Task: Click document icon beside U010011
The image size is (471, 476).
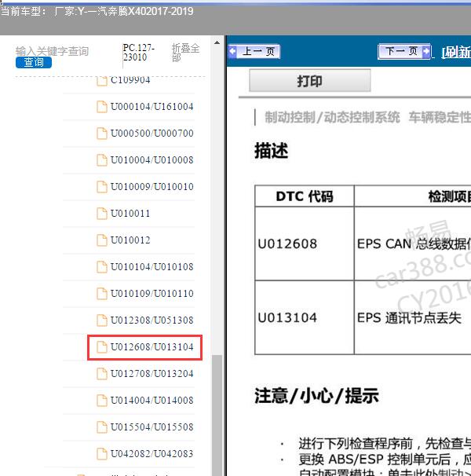Action: [x=102, y=214]
